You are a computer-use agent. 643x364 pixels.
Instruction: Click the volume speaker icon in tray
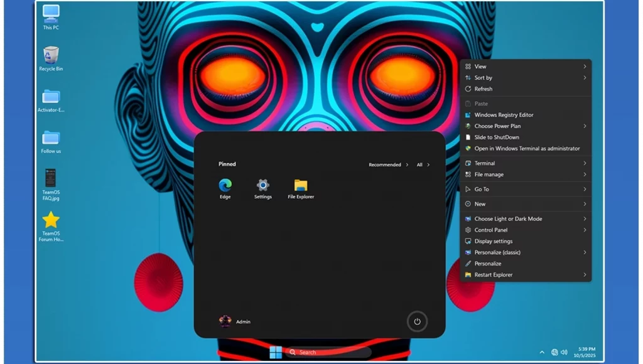click(564, 352)
